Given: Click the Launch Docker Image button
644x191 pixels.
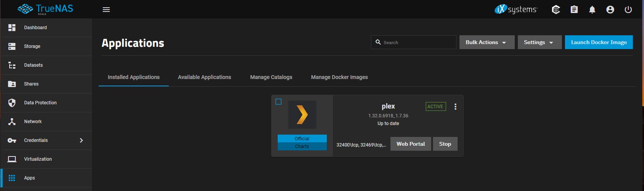Looking at the screenshot, I should click(598, 42).
